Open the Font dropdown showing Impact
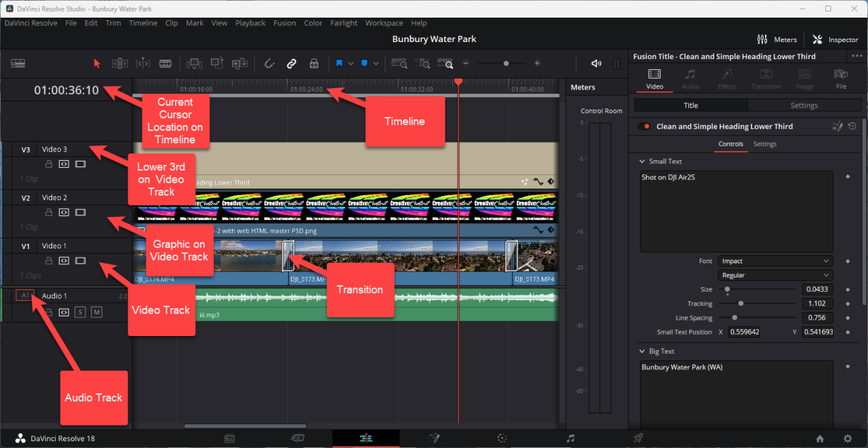Image resolution: width=868 pixels, height=448 pixels. (774, 261)
